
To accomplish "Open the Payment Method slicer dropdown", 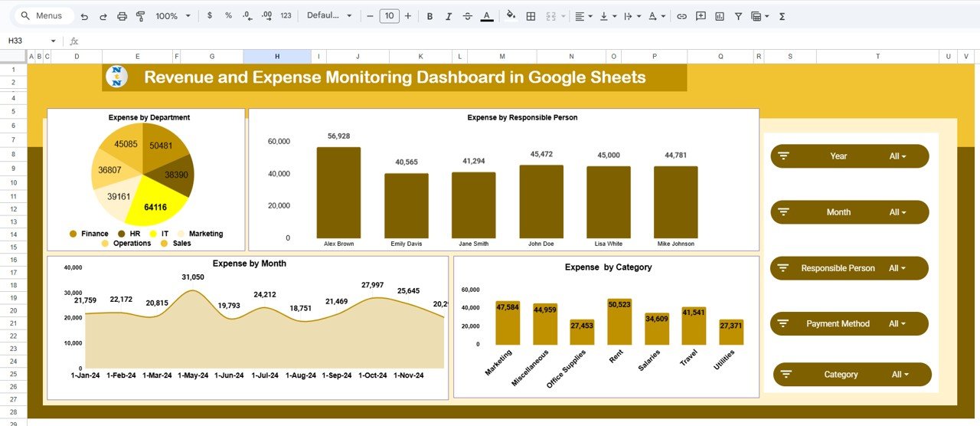I will pos(897,323).
